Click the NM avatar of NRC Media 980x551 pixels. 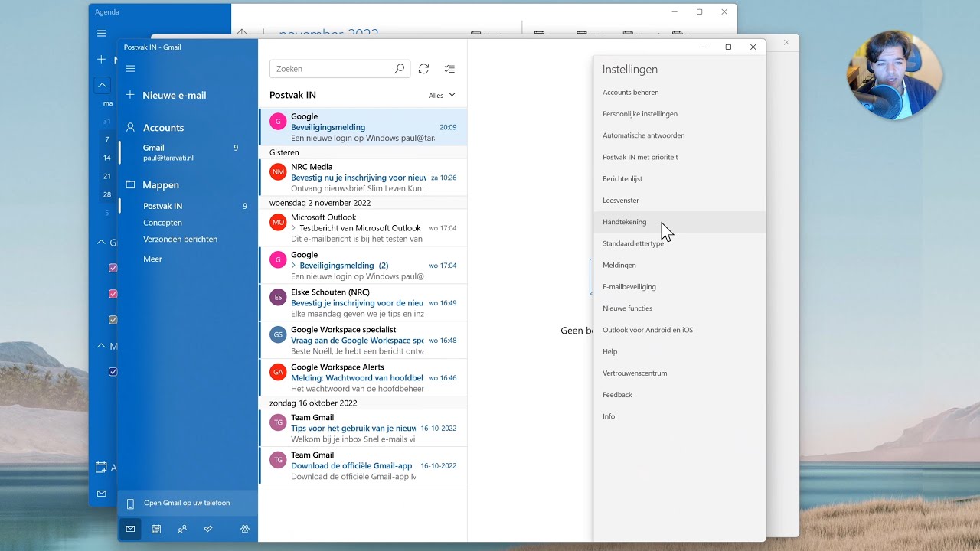tap(278, 172)
